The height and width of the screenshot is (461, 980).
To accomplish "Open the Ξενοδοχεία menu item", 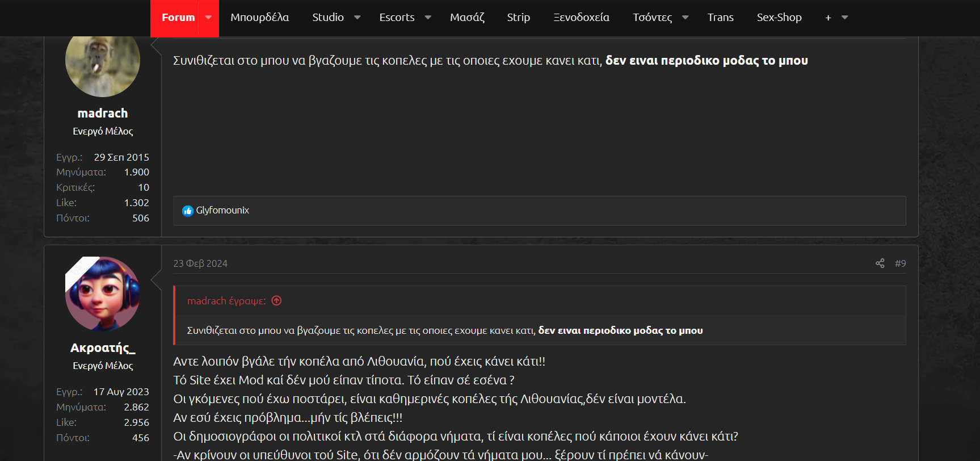I will pyautogui.click(x=581, y=18).
